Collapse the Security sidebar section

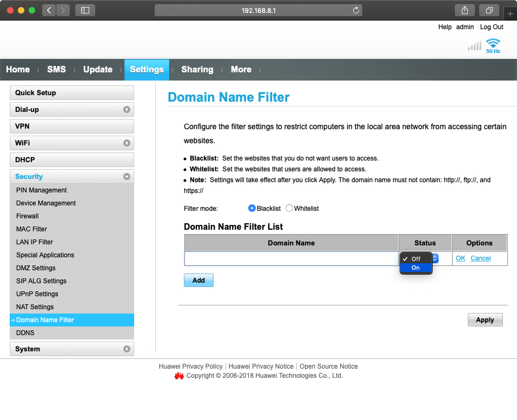coord(127,177)
